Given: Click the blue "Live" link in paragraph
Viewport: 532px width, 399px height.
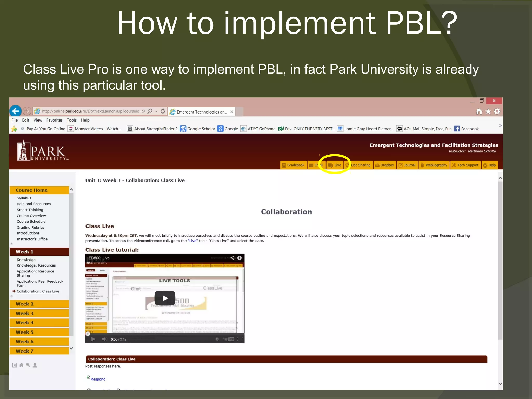Looking at the screenshot, I should coord(193,241).
